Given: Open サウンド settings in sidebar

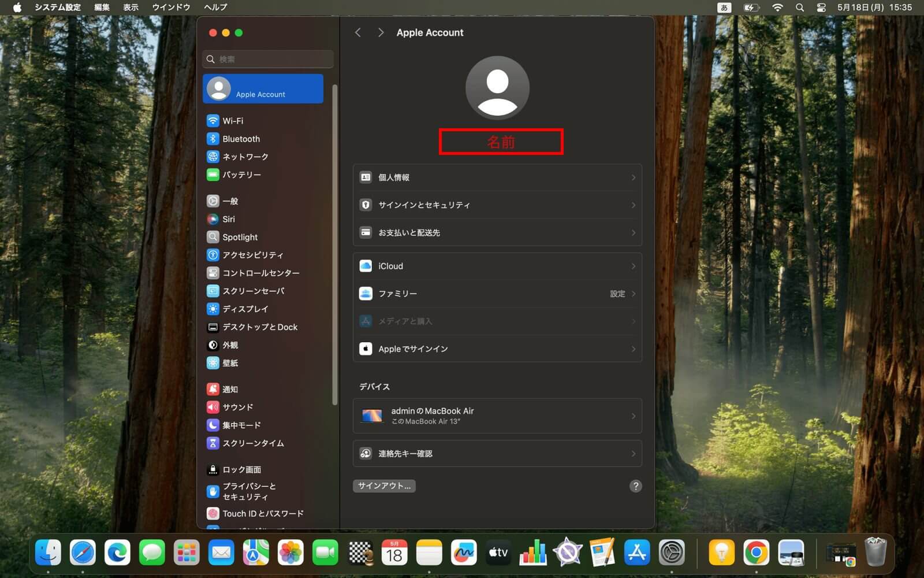Looking at the screenshot, I should 263,407.
